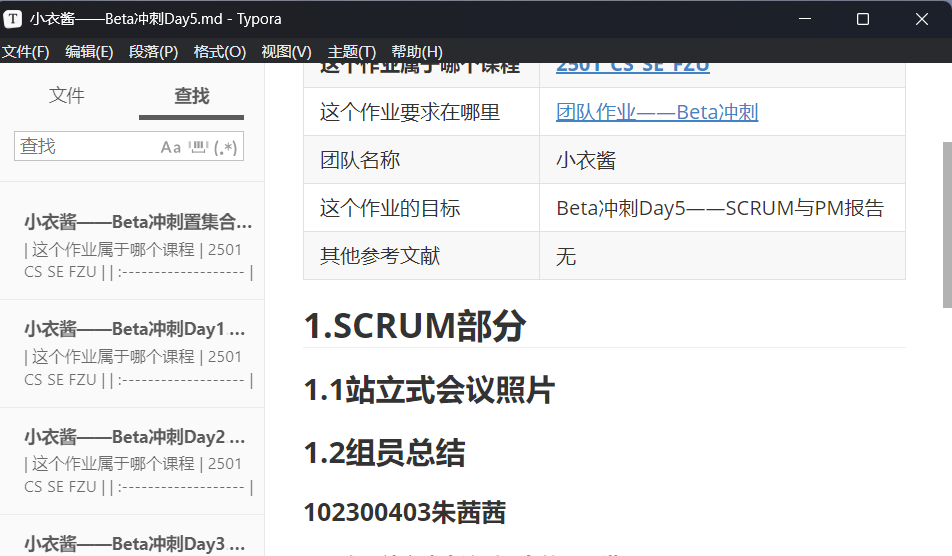The image size is (952, 556).
Task: Click the 1.1站立式会议照片 heading
Action: tap(429, 390)
